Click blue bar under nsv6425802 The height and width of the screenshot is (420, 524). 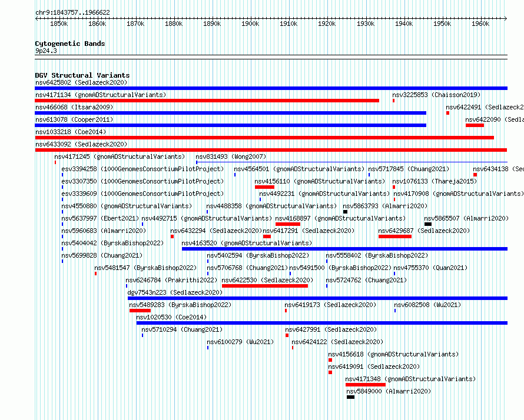pyautogui.click(x=271, y=88)
